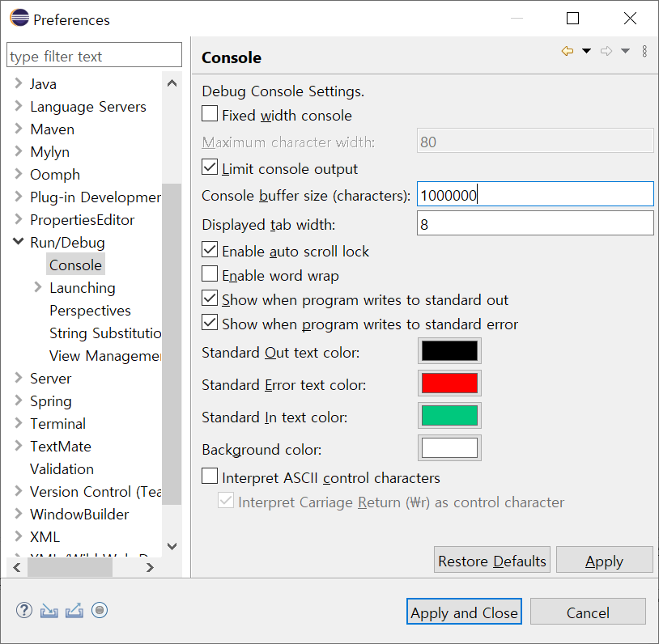Viewport: 659px width, 644px height.
Task: Open the forward history dropdown arrow
Action: (x=625, y=51)
